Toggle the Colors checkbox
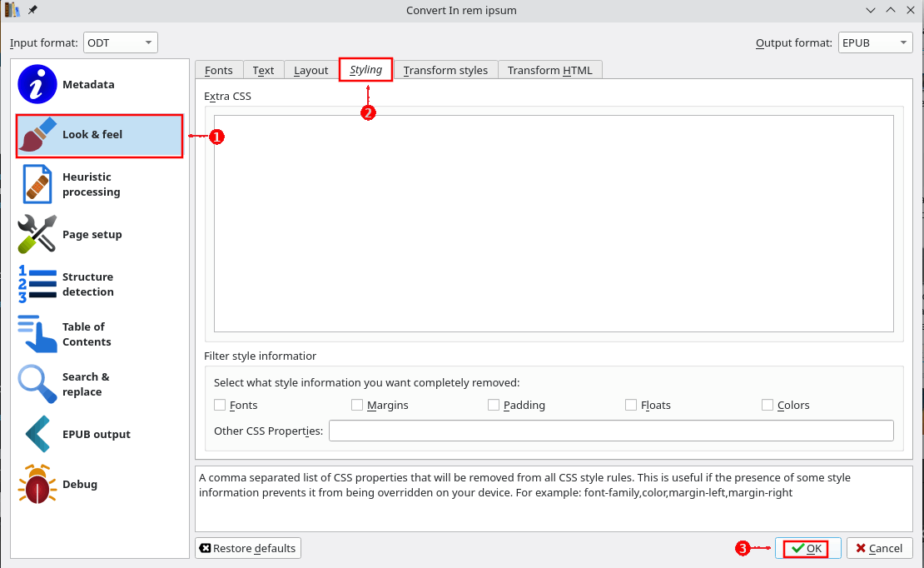This screenshot has height=568, width=924. point(768,406)
